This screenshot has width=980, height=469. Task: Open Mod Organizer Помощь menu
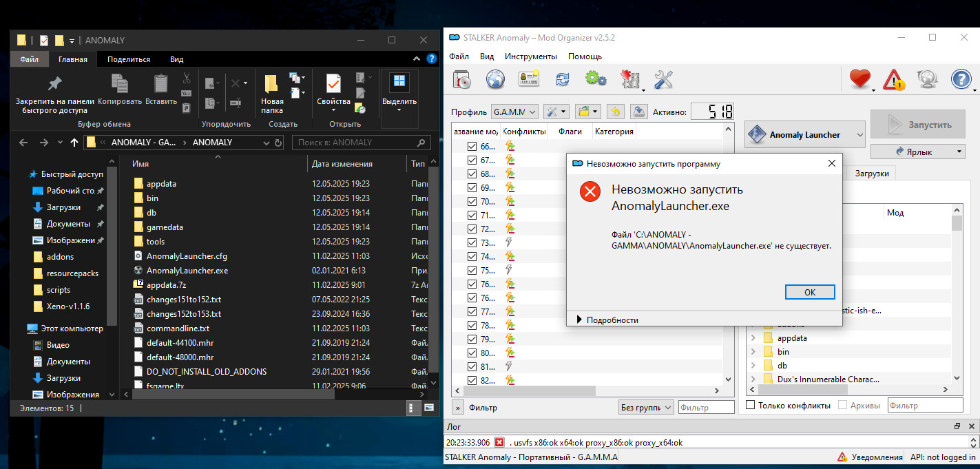(585, 56)
